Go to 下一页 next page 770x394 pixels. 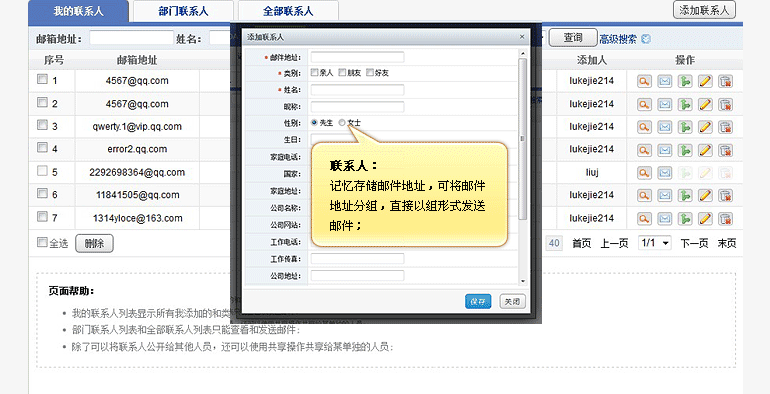click(x=694, y=243)
